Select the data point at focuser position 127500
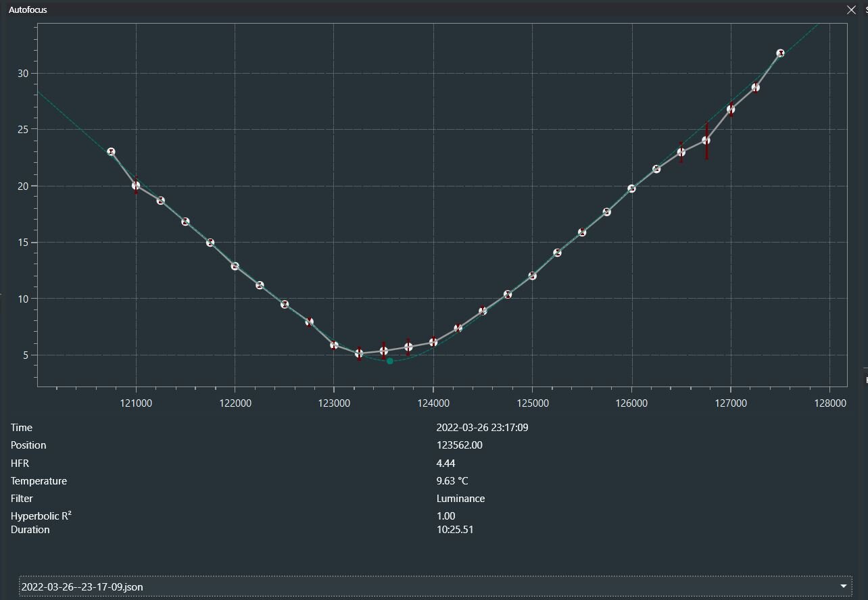868x600 pixels. tap(780, 53)
